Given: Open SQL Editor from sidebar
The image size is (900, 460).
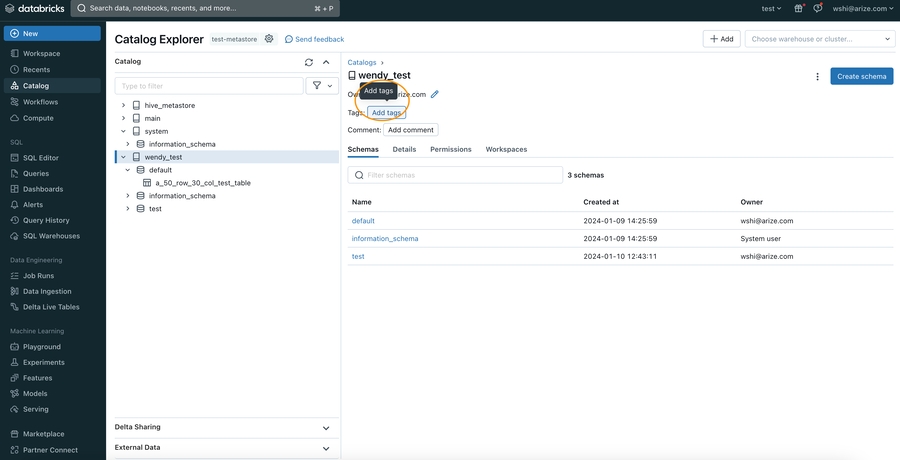Looking at the screenshot, I should (x=41, y=157).
